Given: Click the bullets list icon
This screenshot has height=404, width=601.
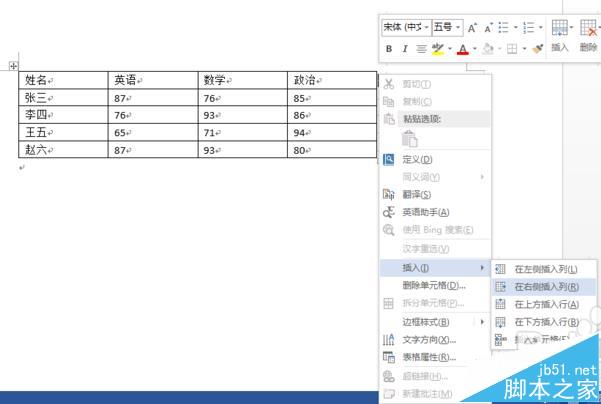Looking at the screenshot, I should [x=503, y=28].
